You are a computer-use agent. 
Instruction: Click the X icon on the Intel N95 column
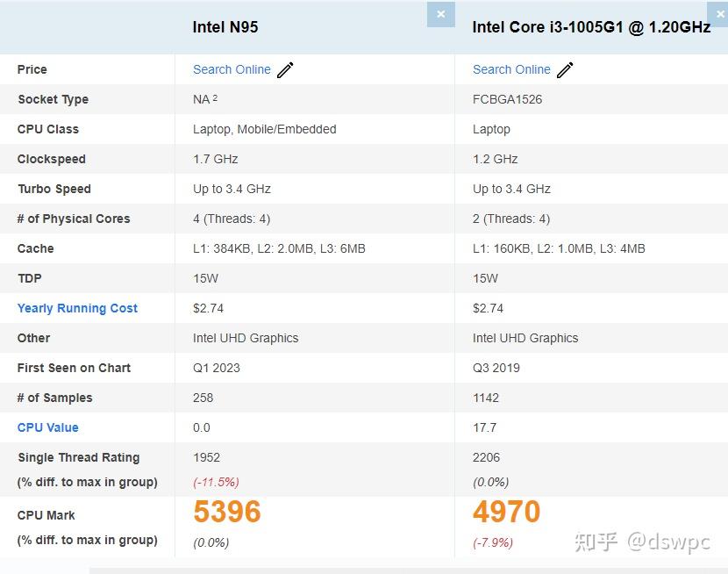440,14
